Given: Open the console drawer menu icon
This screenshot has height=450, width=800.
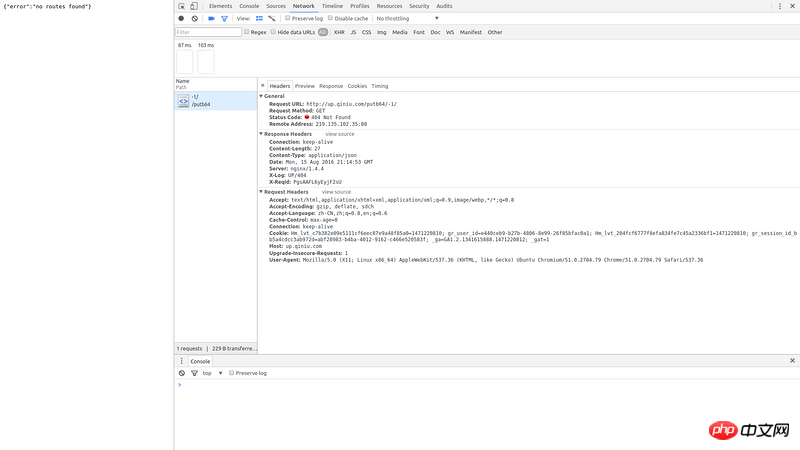Looking at the screenshot, I should 181,361.
